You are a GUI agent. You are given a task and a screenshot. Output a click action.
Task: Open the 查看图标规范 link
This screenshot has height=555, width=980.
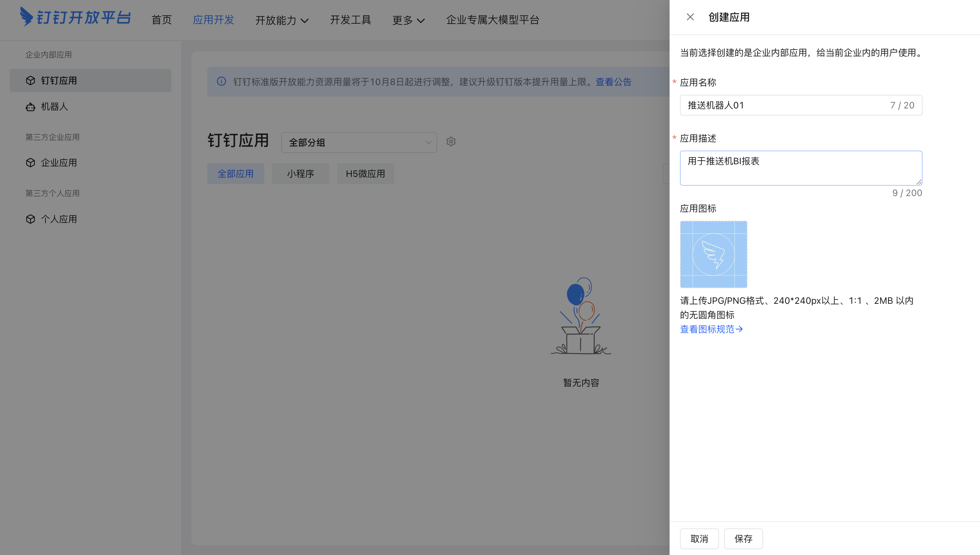tap(711, 329)
